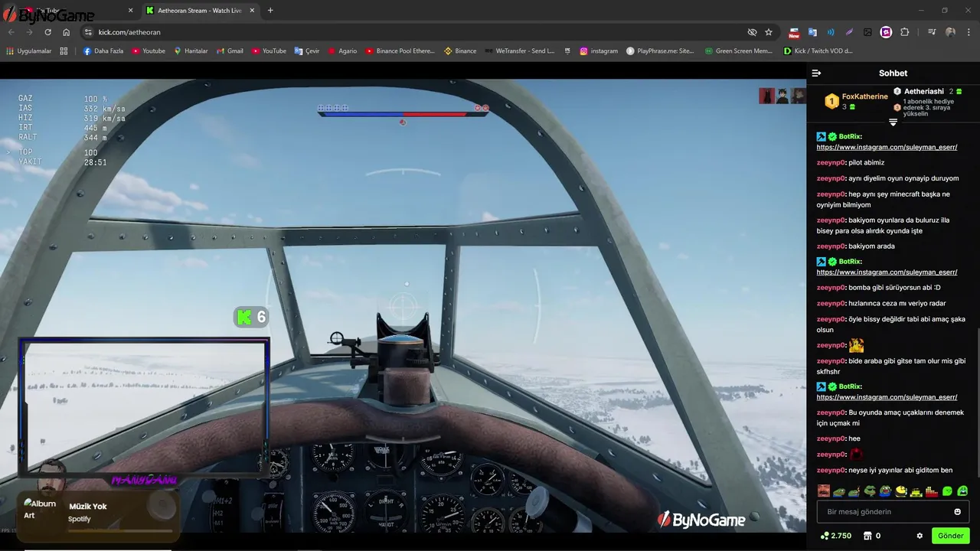
Task: Open the Agario bookmark
Action: click(x=342, y=51)
